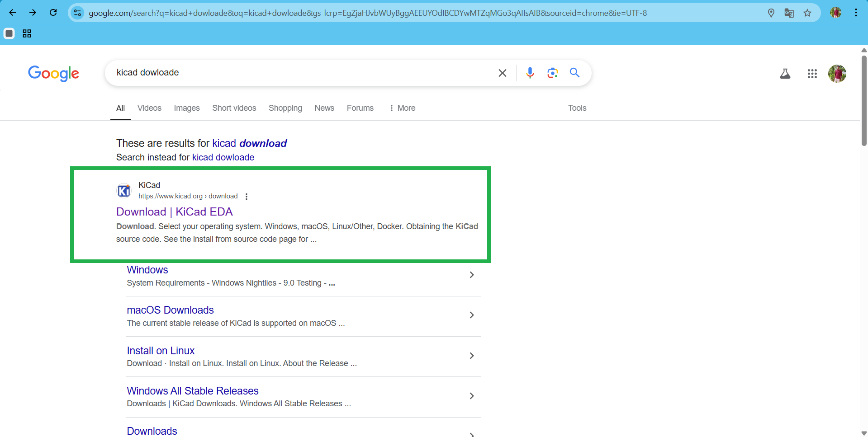This screenshot has width=868, height=437.
Task: Bookmark this page with the star
Action: pos(807,13)
